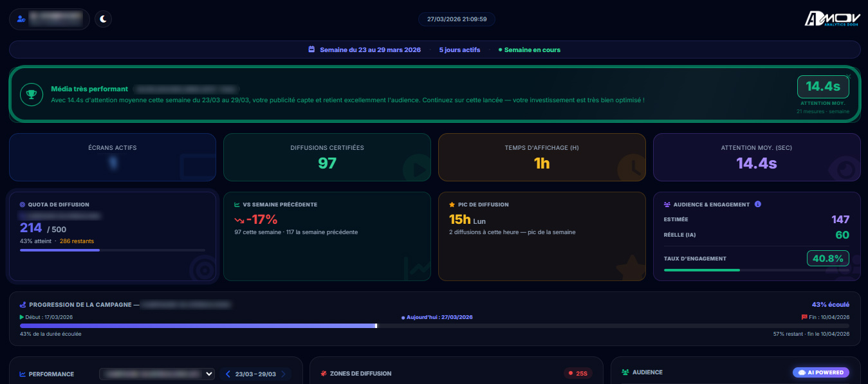Dismiss the Média très performant banner
The image size is (868, 384).
(x=848, y=77)
